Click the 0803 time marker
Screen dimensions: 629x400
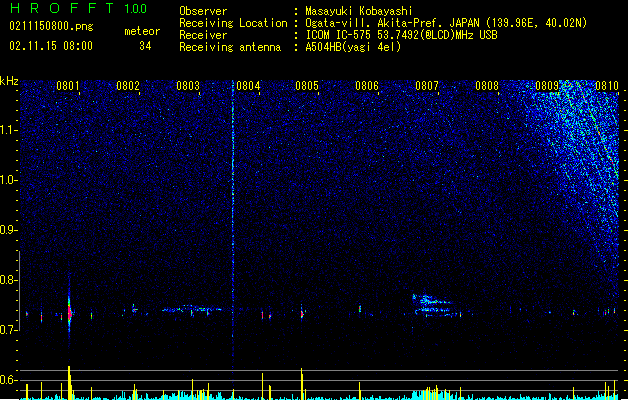click(x=188, y=86)
